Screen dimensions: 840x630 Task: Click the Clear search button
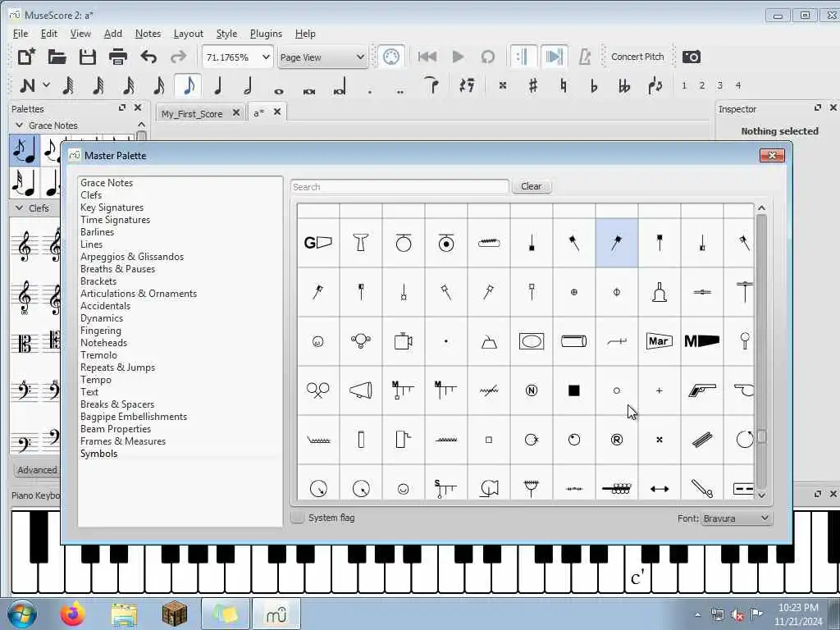coord(532,186)
